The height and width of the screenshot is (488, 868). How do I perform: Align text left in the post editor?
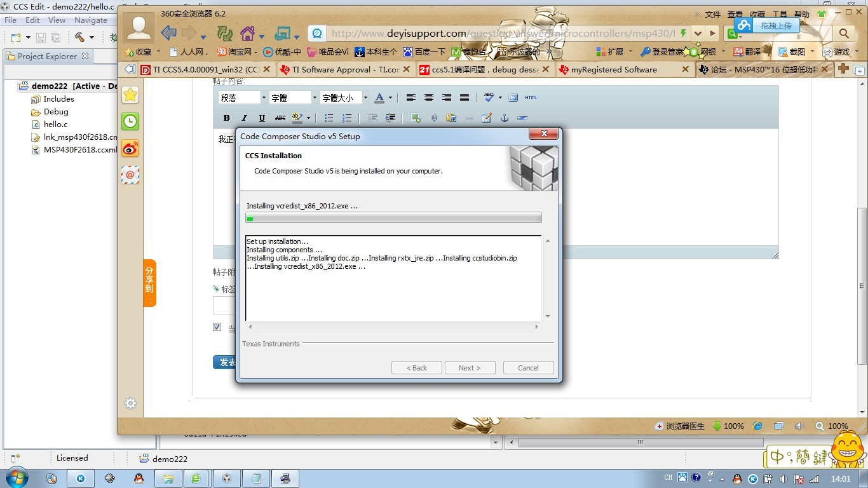[x=411, y=98]
